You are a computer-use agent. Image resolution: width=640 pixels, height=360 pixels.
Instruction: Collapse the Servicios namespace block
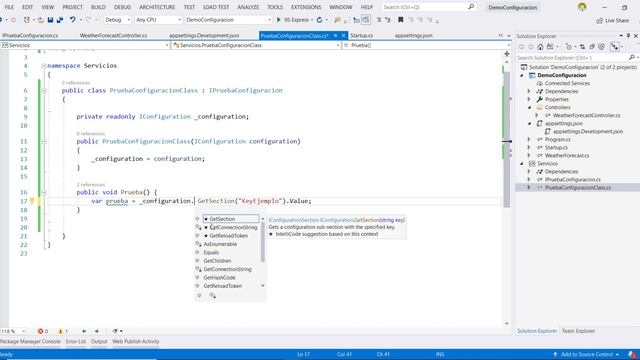coord(44,66)
